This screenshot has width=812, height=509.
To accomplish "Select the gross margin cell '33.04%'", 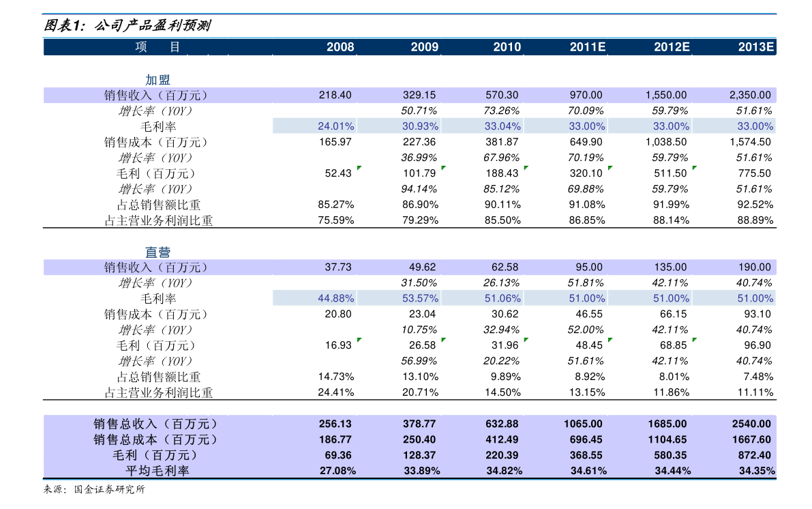I will tap(503, 126).
